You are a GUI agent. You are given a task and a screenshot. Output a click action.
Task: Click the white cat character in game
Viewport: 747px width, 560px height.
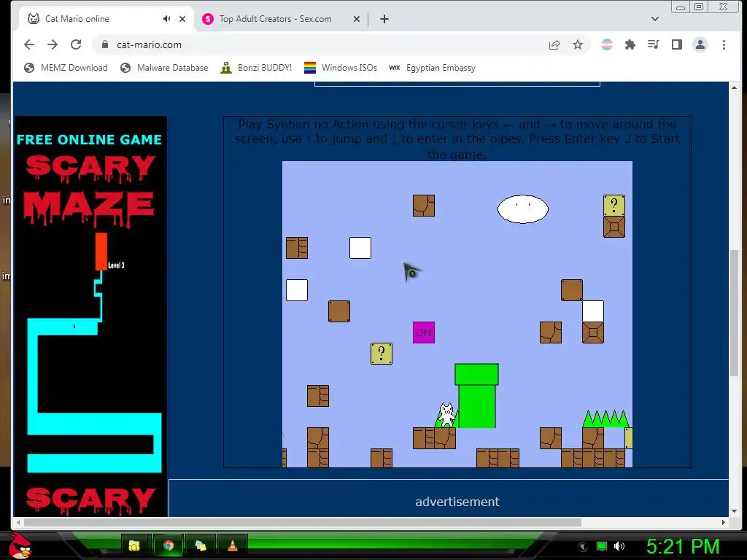[446, 415]
